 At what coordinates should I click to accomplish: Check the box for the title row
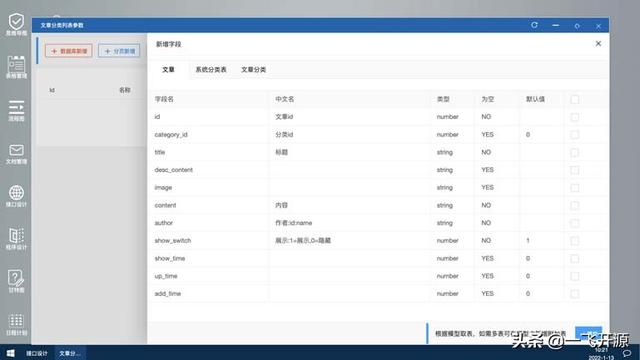click(x=575, y=153)
